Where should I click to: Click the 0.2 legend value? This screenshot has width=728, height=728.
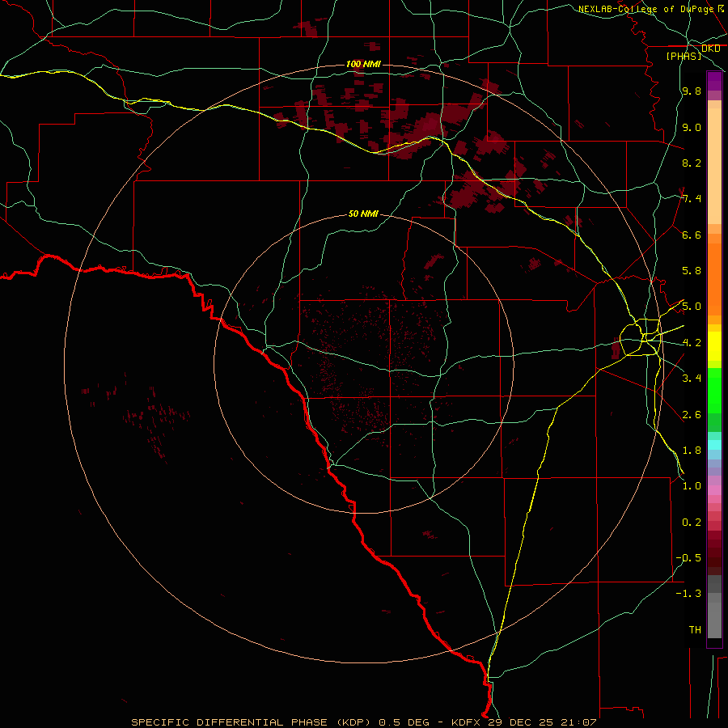(692, 523)
